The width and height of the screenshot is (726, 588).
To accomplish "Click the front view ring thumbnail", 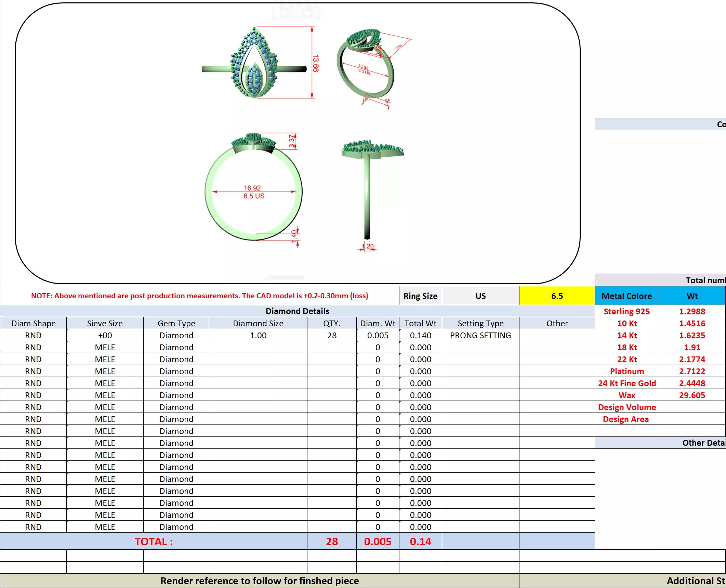I will [254, 63].
